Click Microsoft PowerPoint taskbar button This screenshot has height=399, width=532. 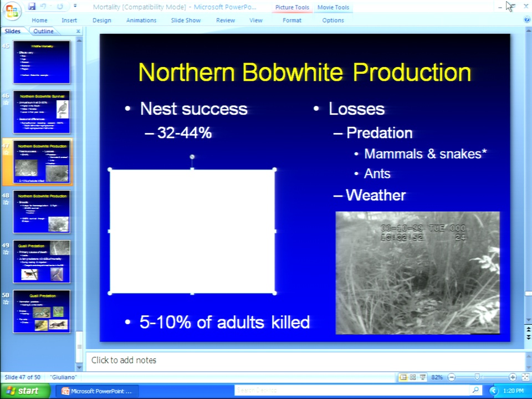click(97, 391)
